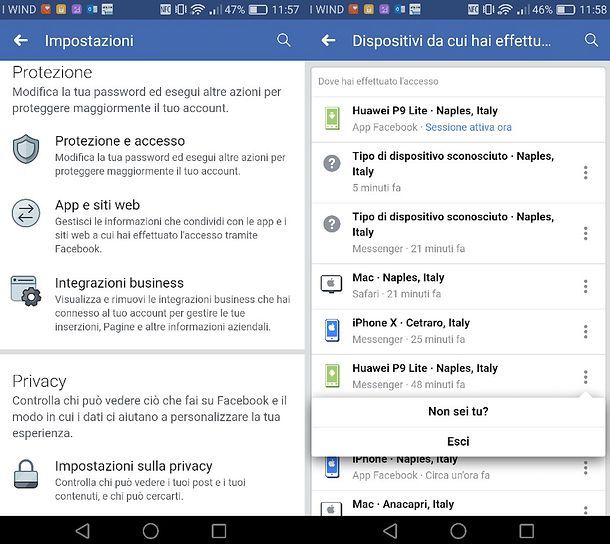Choose 'Non sei tu?' in popup menu
This screenshot has height=544, width=610.
[x=458, y=411]
